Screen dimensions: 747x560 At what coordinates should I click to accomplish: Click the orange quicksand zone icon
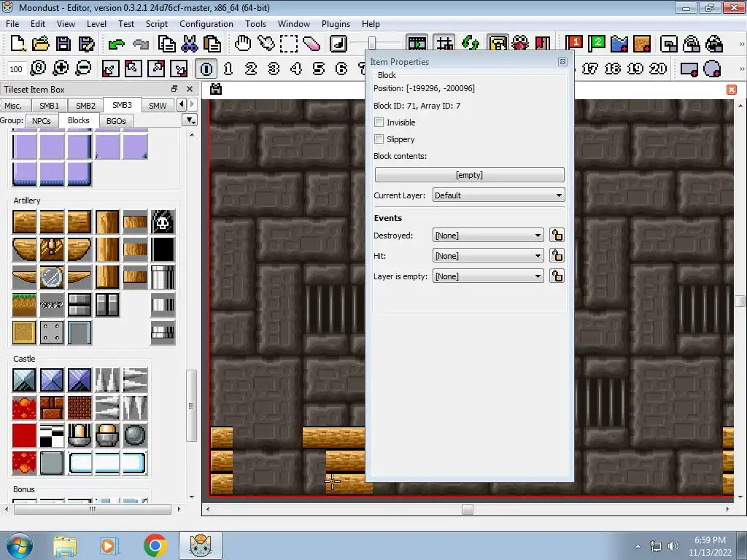click(x=642, y=44)
